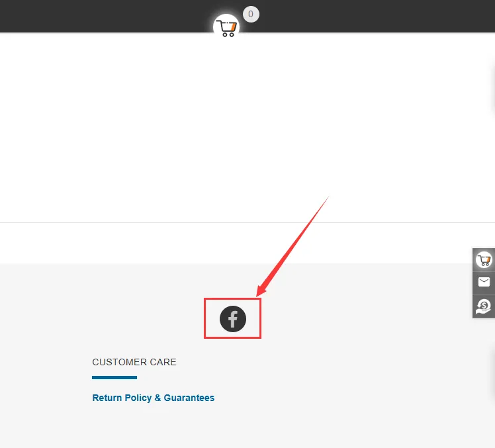Open the Facebook page via footer icon
The width and height of the screenshot is (495, 448).
pos(233,319)
